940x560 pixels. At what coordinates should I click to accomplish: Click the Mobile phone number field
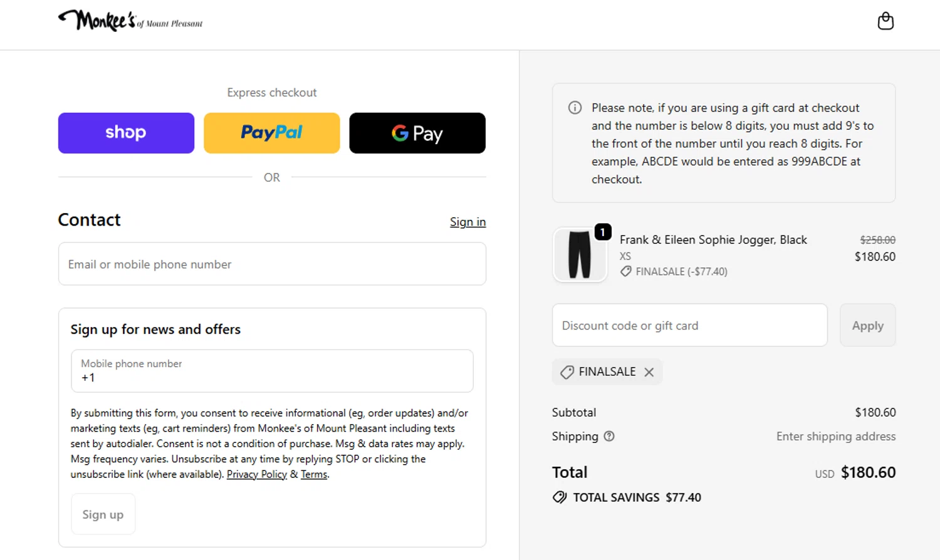(x=272, y=371)
